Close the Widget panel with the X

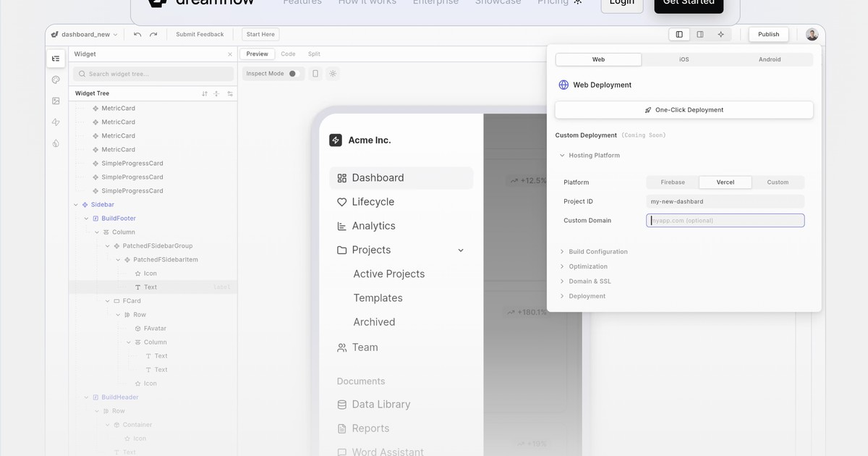[230, 54]
